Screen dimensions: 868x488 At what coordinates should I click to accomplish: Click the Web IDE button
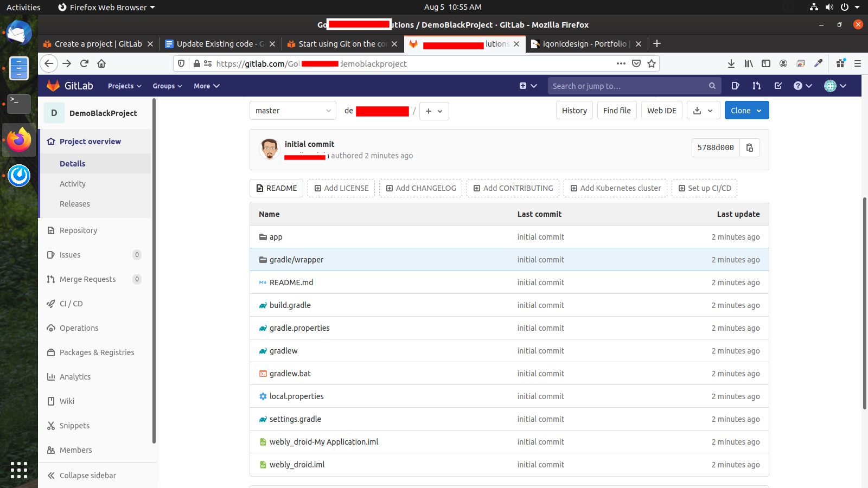661,111
